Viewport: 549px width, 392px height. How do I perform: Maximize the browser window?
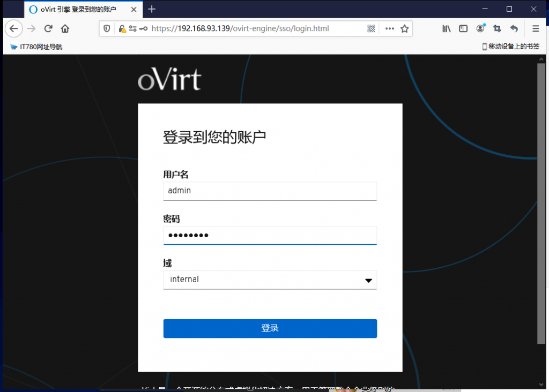(509, 9)
